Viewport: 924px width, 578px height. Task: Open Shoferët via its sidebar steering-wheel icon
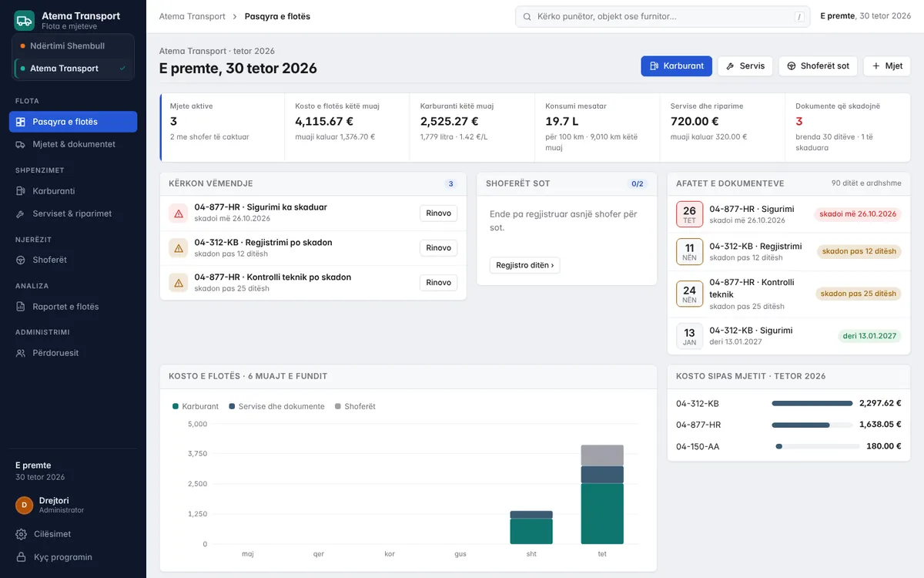[21, 260]
